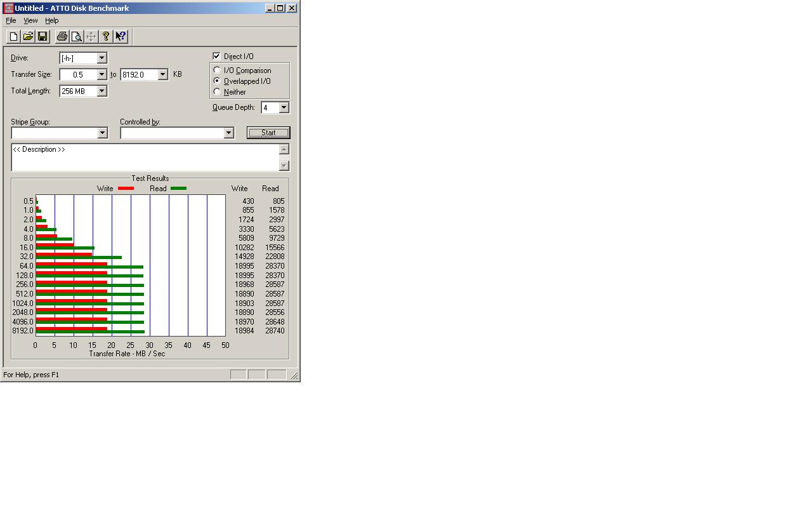Click the ATTO app icon in title bar
This screenshot has width=812, height=508.
(8, 8)
